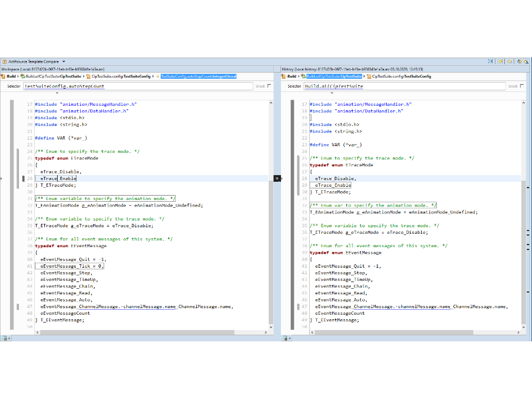Viewport: 532px width, 399px height.
Task: Go to previous difference, last toolbar icon
Action: coord(527,62)
